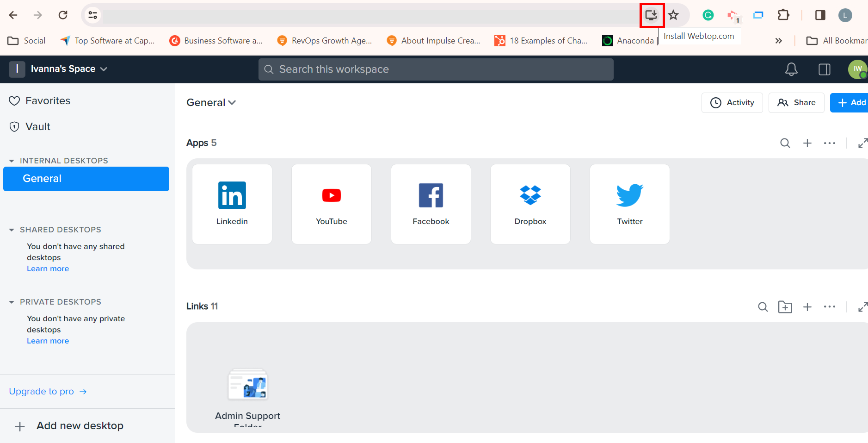Viewport: 868px width, 443px height.
Task: Toggle the workspace side panel next to the bell
Action: click(x=824, y=69)
